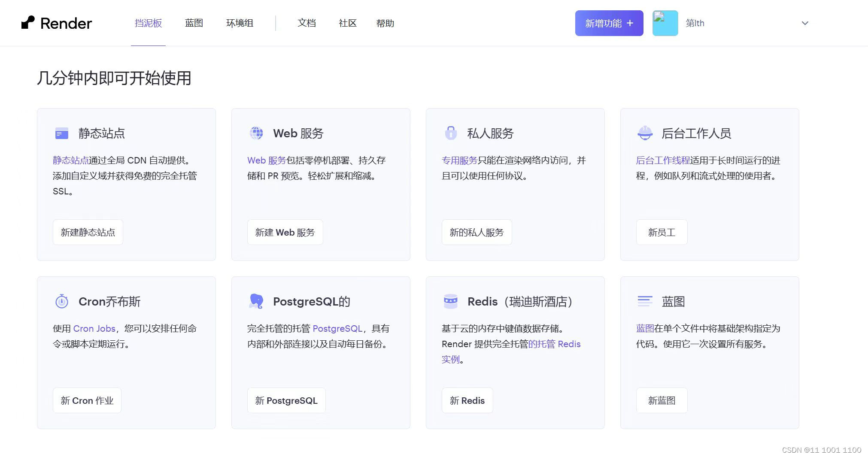The image size is (868, 457).
Task: Click the 新建 Web 服务 button
Action: click(x=285, y=232)
